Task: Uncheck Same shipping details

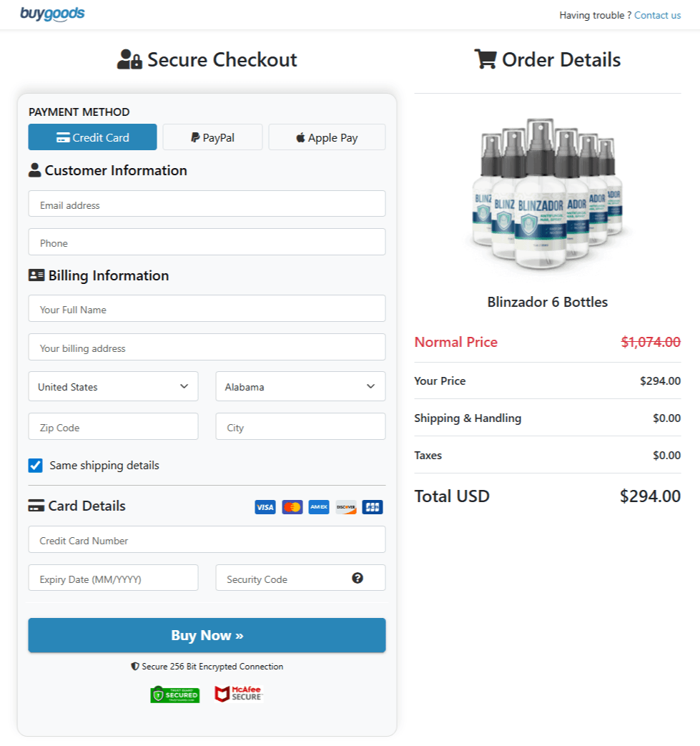Action: pos(34,465)
